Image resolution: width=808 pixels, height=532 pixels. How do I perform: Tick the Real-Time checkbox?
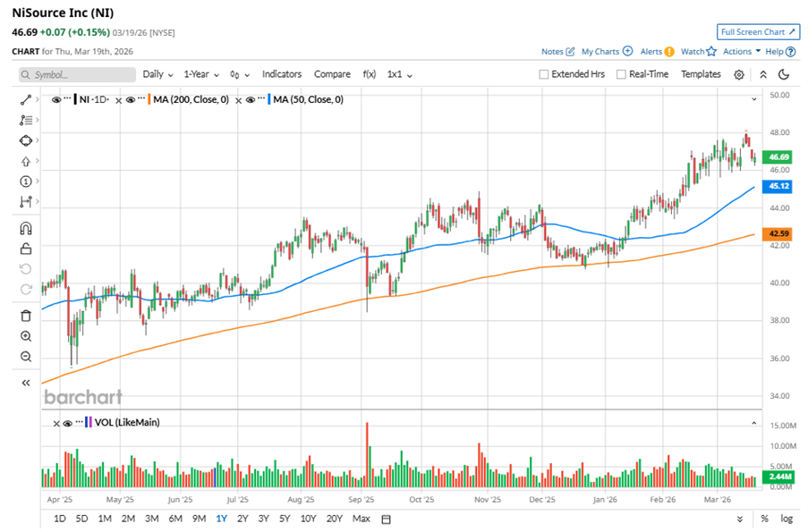[x=621, y=74]
